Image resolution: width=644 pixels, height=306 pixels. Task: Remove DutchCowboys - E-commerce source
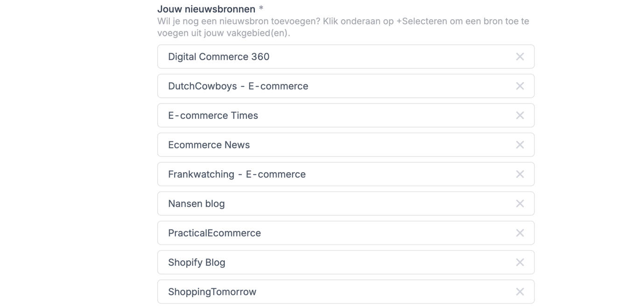point(520,86)
